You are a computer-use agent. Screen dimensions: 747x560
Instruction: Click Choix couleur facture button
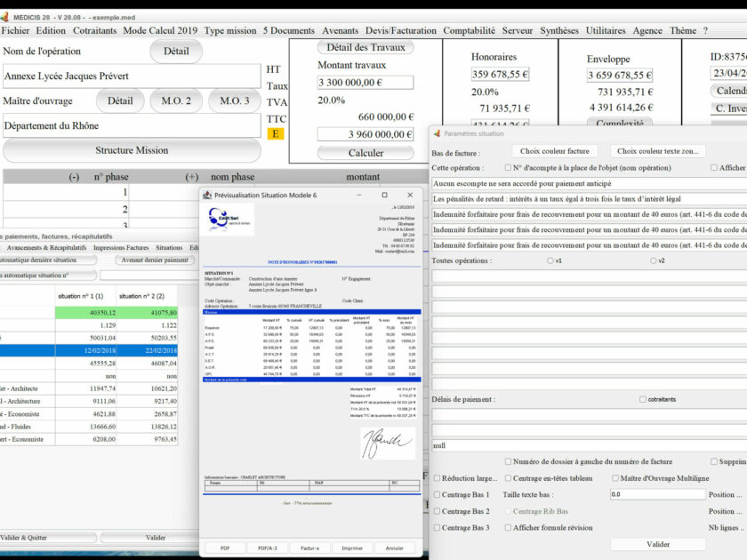(x=555, y=151)
